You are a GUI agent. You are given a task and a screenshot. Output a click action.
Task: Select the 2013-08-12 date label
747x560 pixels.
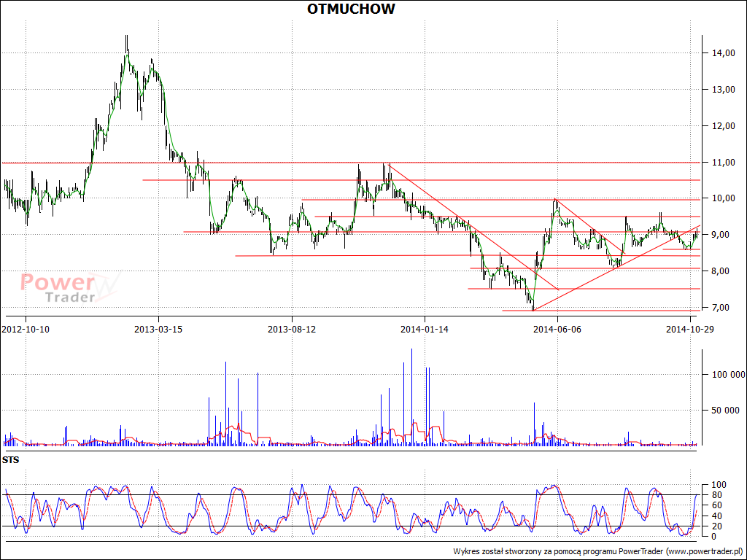pos(292,329)
